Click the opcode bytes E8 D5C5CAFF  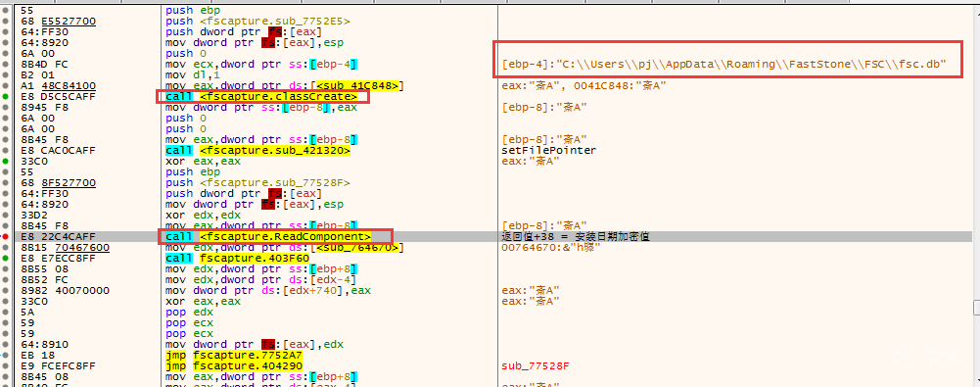pyautogui.click(x=58, y=97)
